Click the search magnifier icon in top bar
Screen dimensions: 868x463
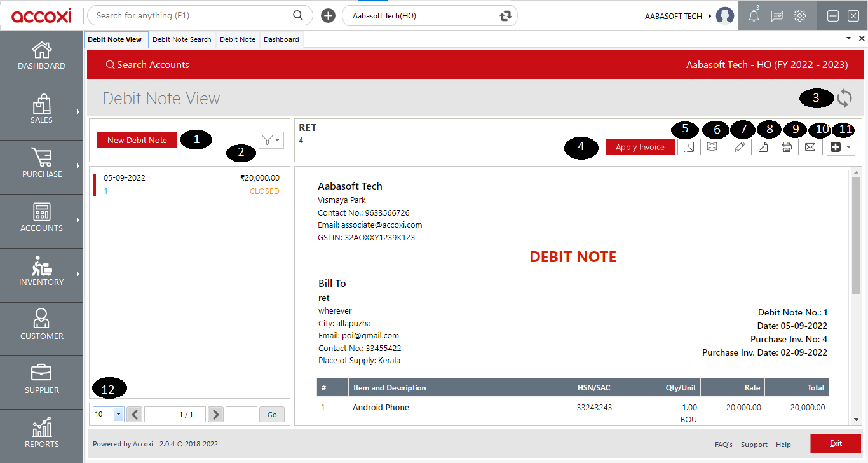[297, 15]
